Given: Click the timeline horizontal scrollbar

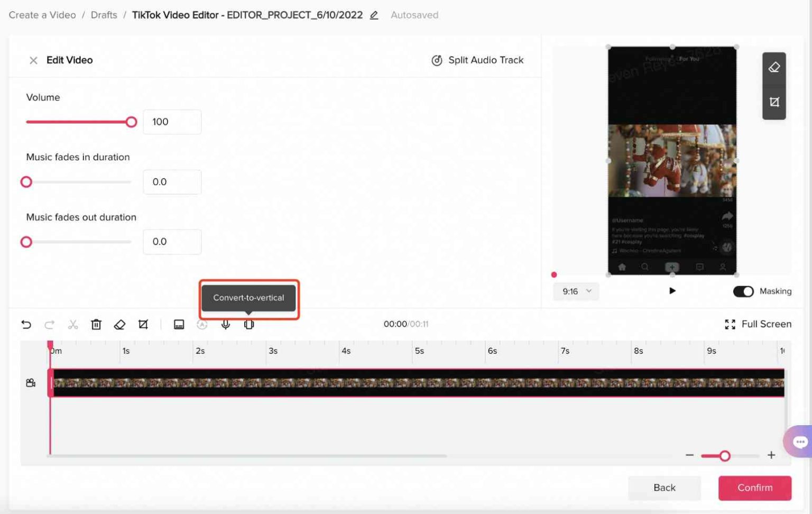Looking at the screenshot, I should coord(247,455).
